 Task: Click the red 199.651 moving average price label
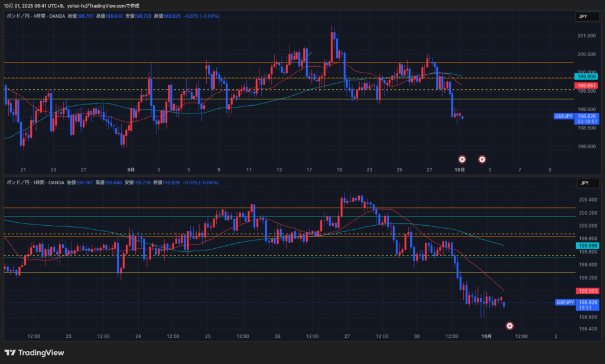[587, 86]
